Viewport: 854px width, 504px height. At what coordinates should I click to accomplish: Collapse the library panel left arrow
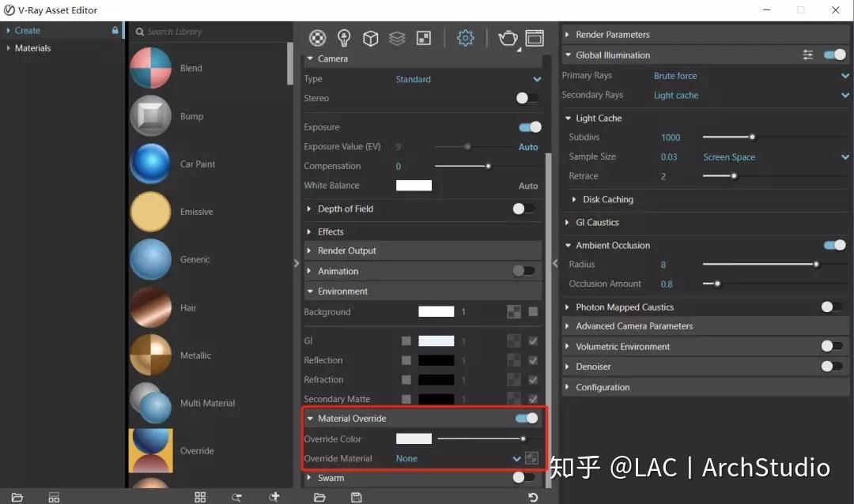pyautogui.click(x=297, y=263)
